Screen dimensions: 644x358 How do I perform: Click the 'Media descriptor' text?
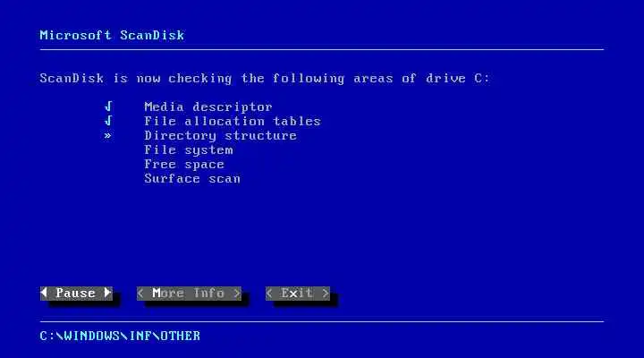coord(208,107)
